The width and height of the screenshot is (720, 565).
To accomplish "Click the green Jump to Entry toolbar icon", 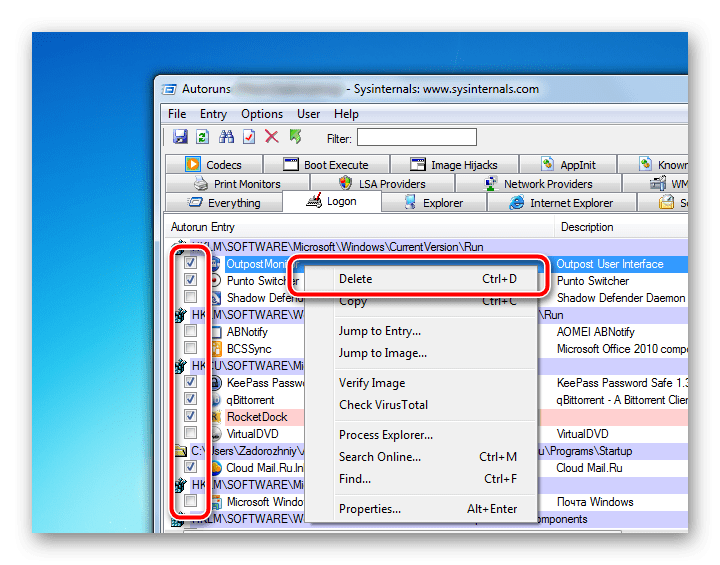I will pyautogui.click(x=295, y=137).
